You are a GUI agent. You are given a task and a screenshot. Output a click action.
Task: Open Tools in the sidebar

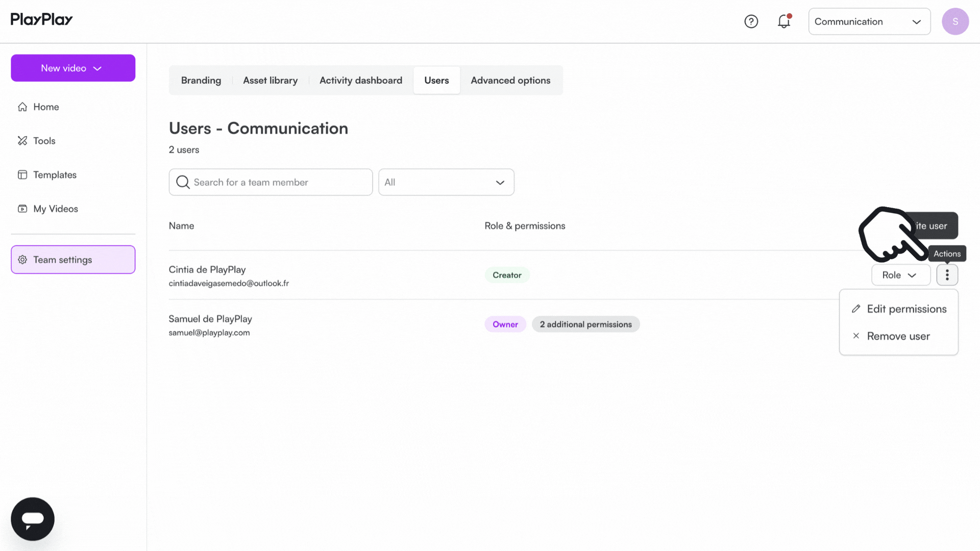tap(44, 141)
